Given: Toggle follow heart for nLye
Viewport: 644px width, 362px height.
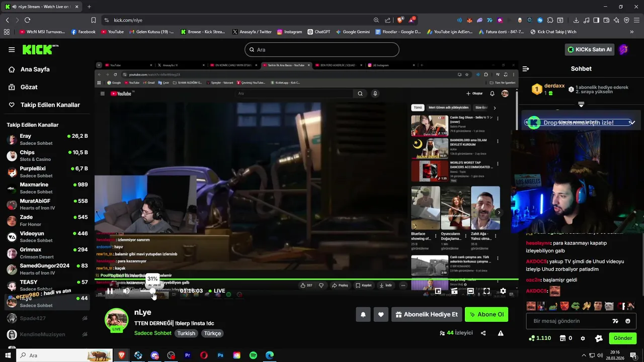Looking at the screenshot, I should tap(381, 315).
